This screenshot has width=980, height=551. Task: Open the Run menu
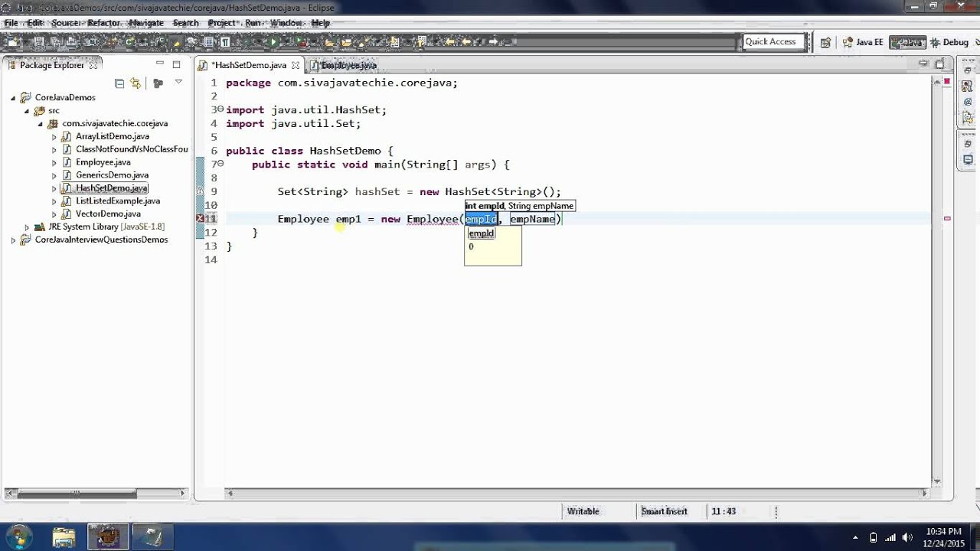coord(253,23)
